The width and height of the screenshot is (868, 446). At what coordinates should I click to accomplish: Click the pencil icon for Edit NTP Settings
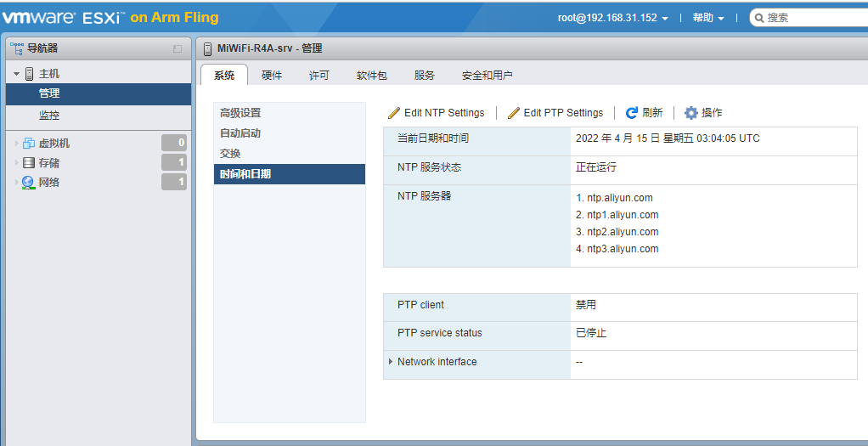tap(394, 113)
